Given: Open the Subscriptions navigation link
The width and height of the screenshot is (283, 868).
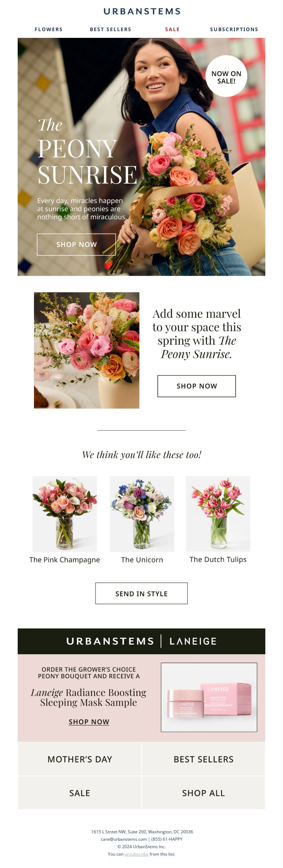Looking at the screenshot, I should click(x=234, y=29).
